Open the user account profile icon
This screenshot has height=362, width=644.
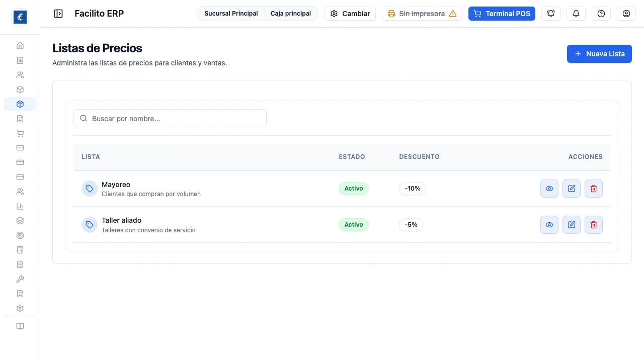pyautogui.click(x=626, y=14)
